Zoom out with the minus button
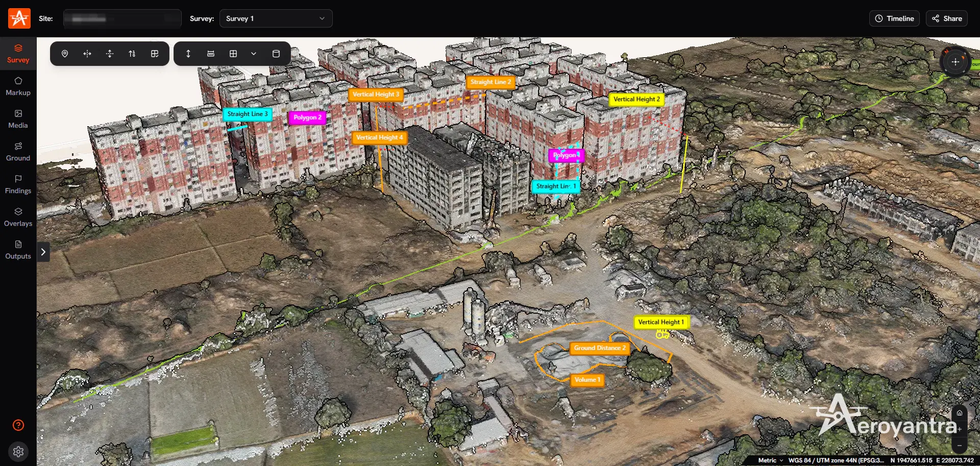 [960, 446]
